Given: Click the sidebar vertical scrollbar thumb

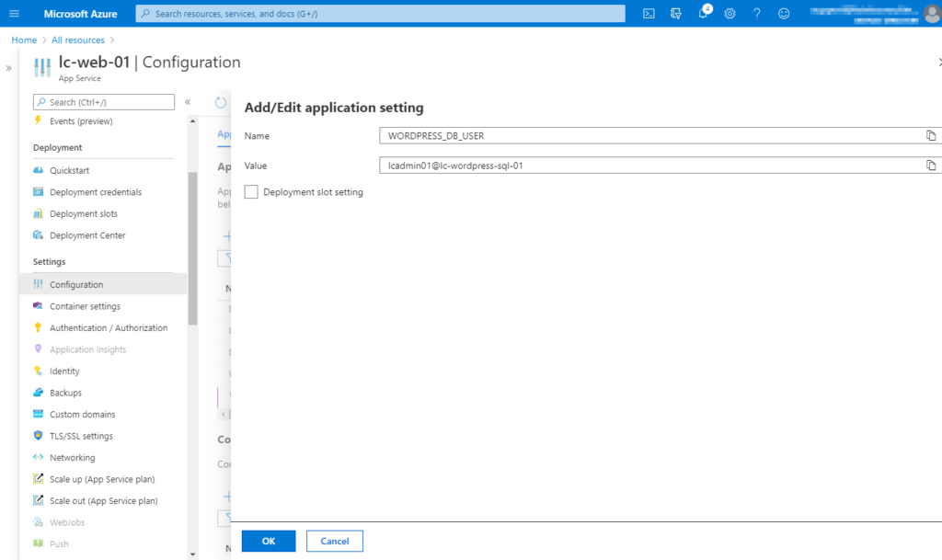Looking at the screenshot, I should pyautogui.click(x=193, y=248).
